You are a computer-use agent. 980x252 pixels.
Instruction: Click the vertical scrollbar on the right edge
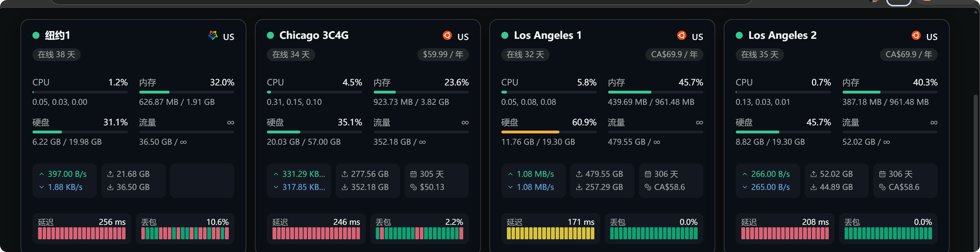[976, 171]
